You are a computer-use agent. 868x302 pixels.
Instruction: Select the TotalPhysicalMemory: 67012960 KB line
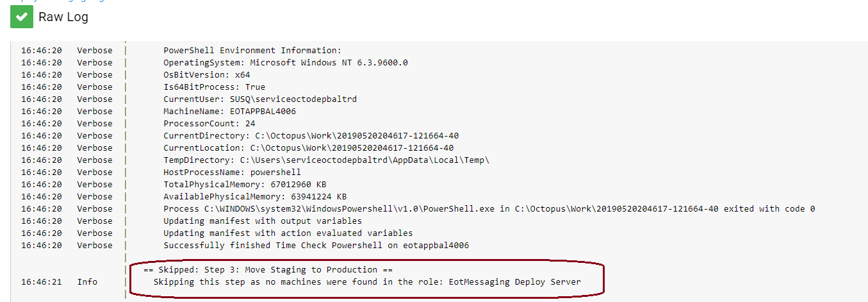[x=245, y=185]
